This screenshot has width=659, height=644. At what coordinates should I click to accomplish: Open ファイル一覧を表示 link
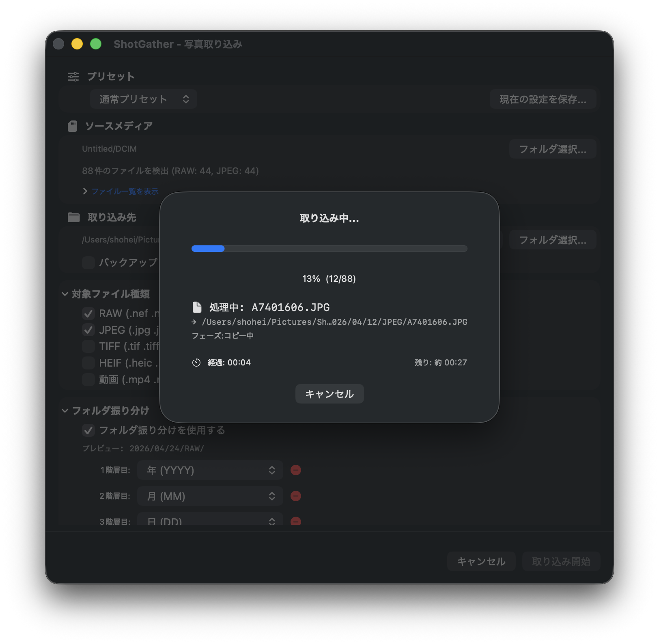[x=125, y=191]
